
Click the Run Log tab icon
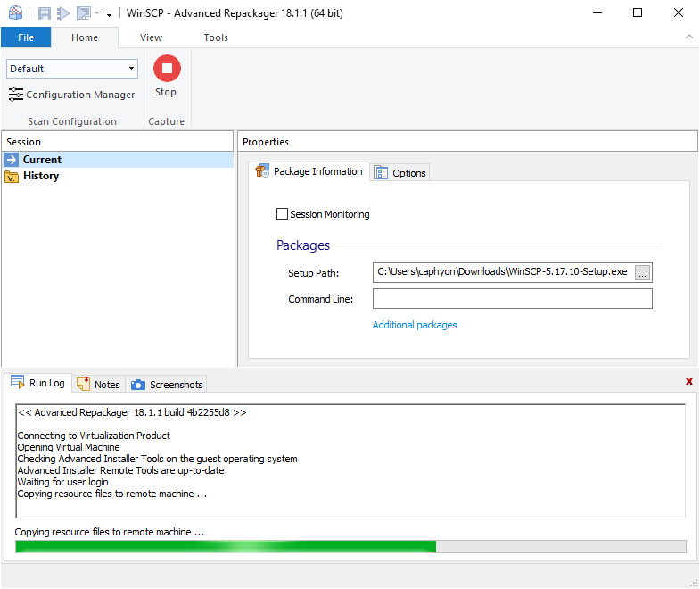point(18,383)
